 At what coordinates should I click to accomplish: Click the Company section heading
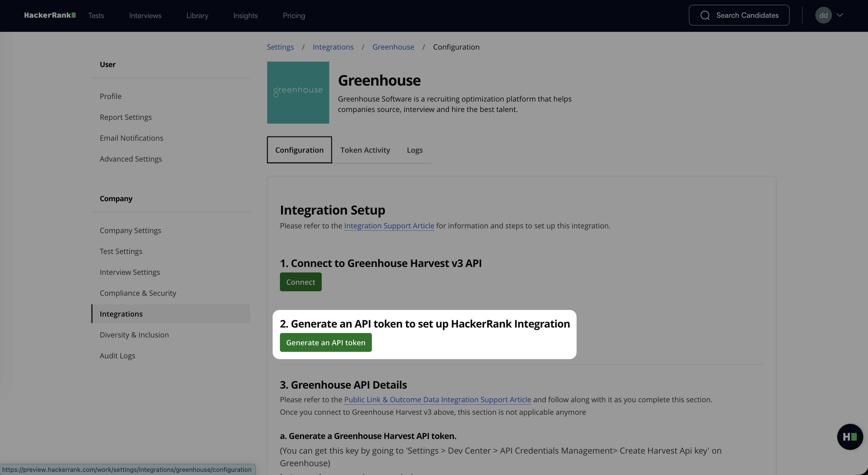[116, 199]
